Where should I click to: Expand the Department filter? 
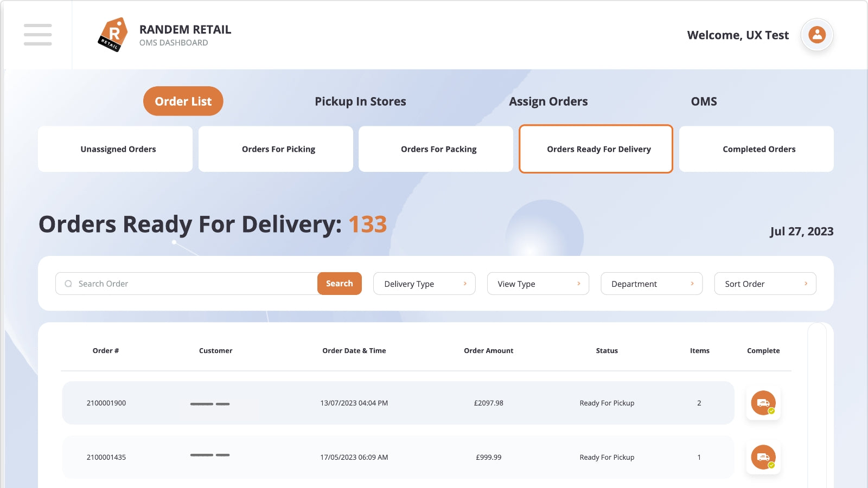651,284
